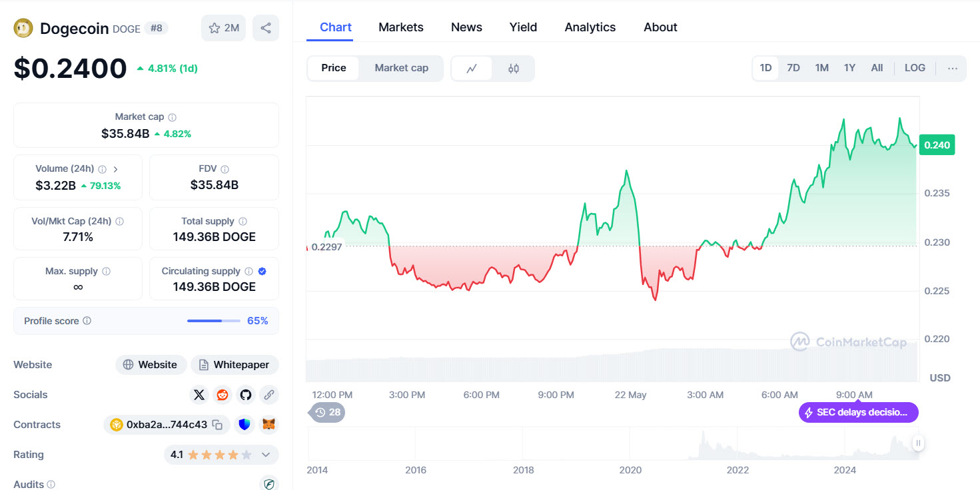Screen dimensions: 980x490
Task: Open the Markets tab
Action: tap(401, 27)
